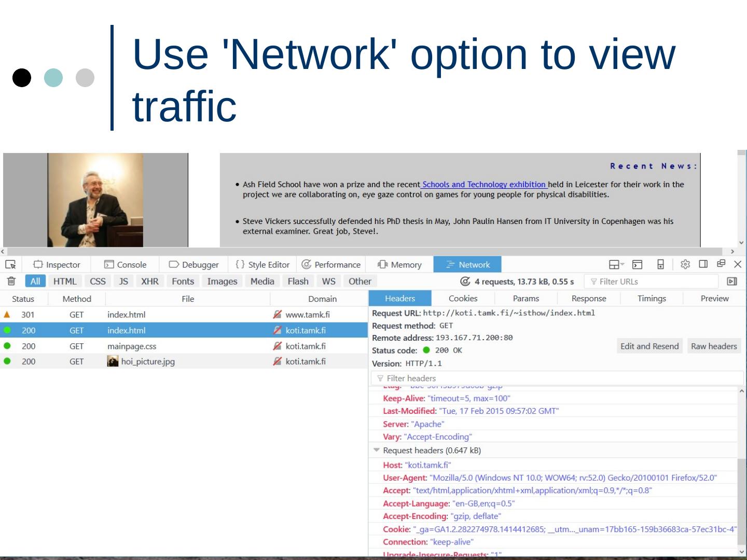The height and width of the screenshot is (560, 747).
Task: Click the hoi_picture.jpg thumbnail icon
Action: pos(113,361)
